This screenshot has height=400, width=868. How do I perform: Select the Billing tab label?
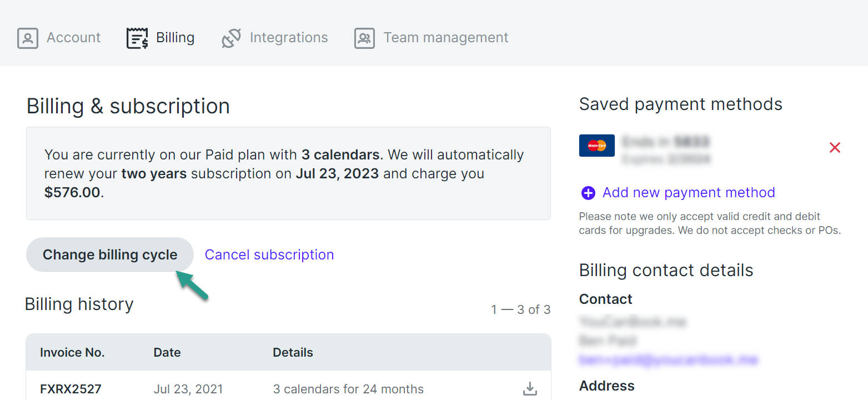pos(175,38)
